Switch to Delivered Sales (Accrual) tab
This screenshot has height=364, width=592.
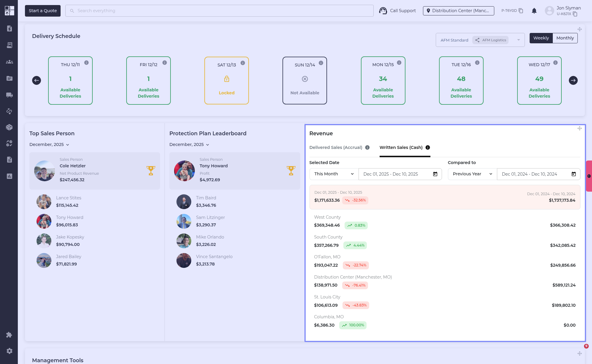pyautogui.click(x=336, y=147)
